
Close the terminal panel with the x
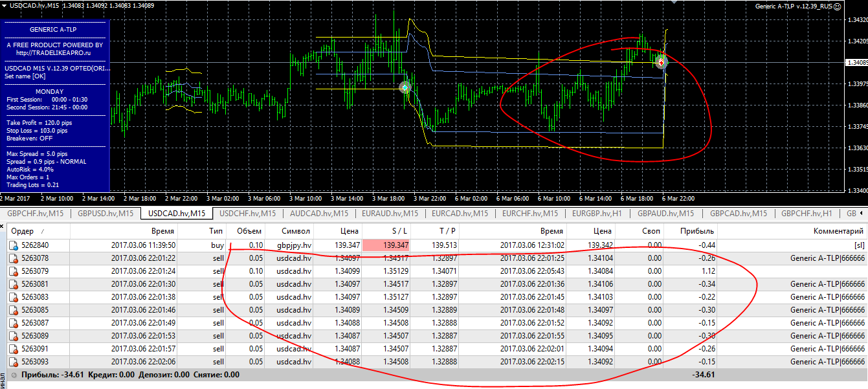pos(3,227)
